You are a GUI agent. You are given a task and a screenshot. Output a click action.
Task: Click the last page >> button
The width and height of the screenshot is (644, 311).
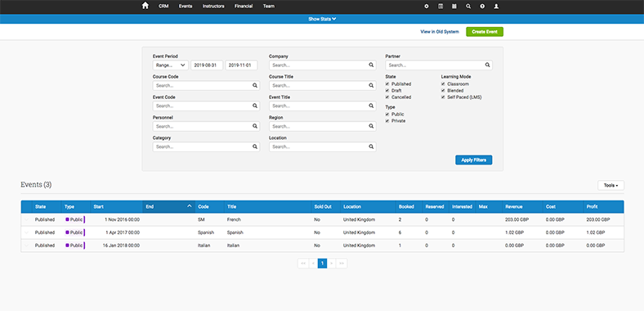point(342,264)
